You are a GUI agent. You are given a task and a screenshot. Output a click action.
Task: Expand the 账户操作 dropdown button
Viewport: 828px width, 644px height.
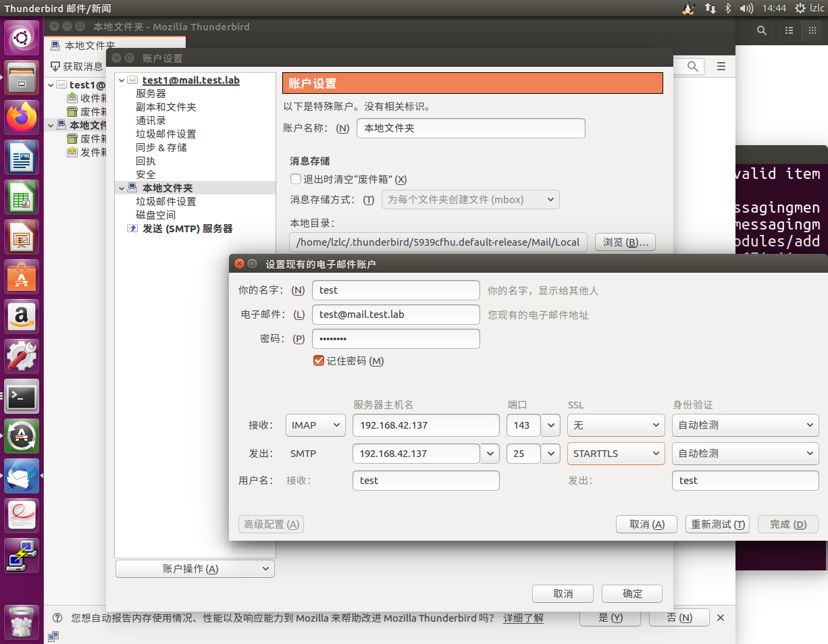[x=195, y=569]
